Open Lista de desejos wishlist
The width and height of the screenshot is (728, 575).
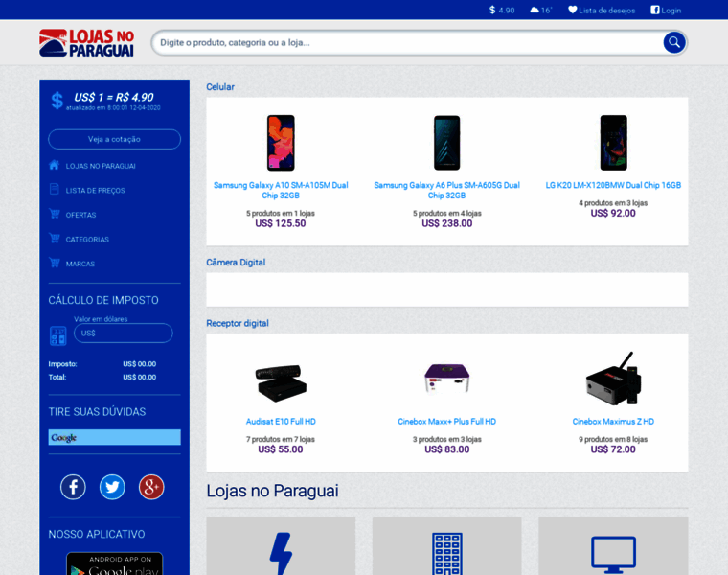(x=602, y=11)
